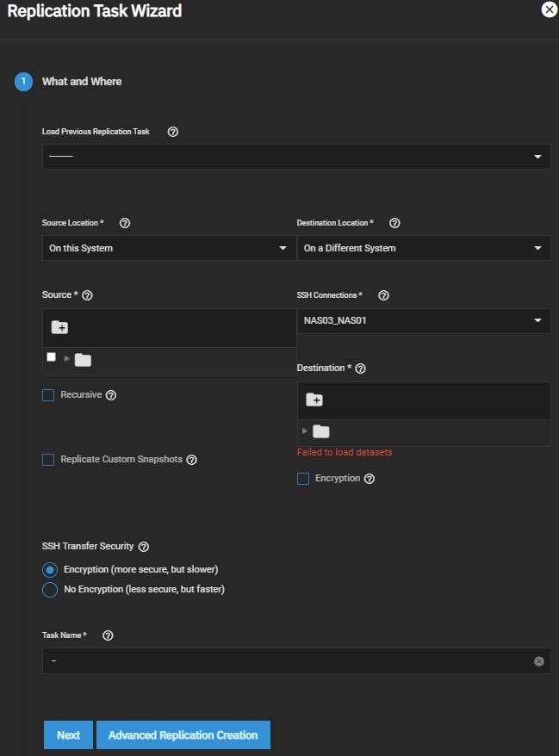
Task: Enable the Recursive checkbox
Action: pyautogui.click(x=48, y=395)
